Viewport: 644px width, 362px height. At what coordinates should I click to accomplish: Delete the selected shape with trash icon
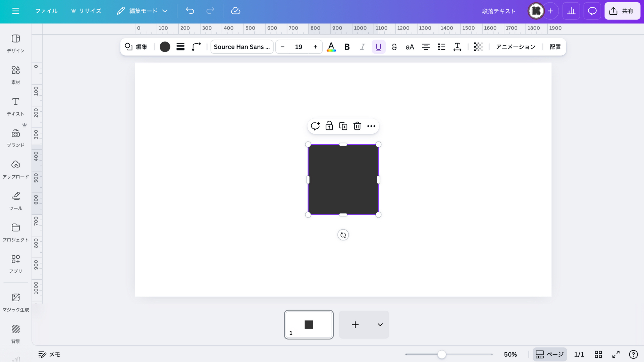(357, 126)
